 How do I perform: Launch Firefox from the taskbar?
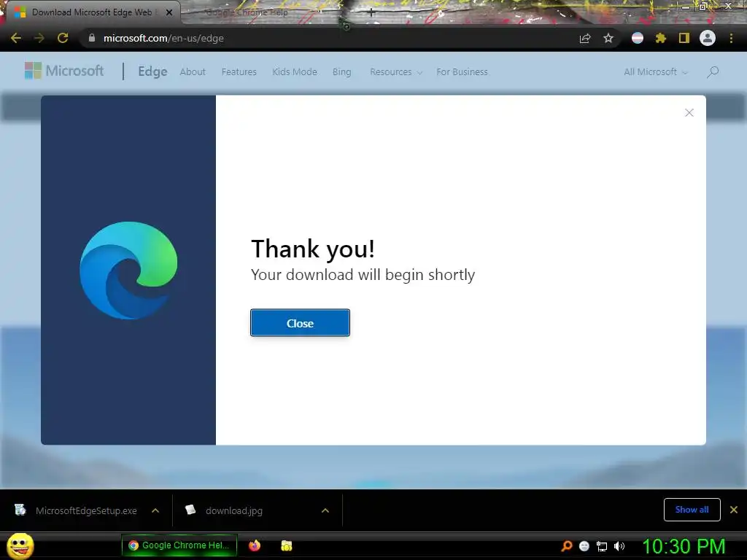click(255, 545)
